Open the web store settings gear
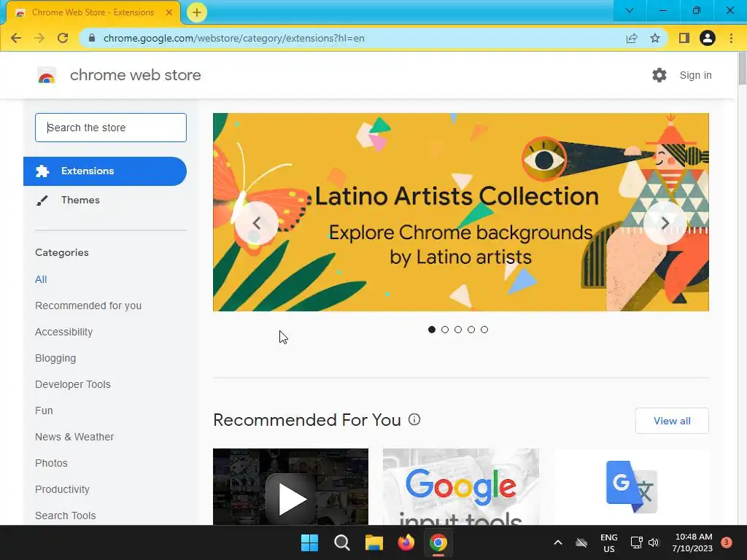 tap(659, 75)
